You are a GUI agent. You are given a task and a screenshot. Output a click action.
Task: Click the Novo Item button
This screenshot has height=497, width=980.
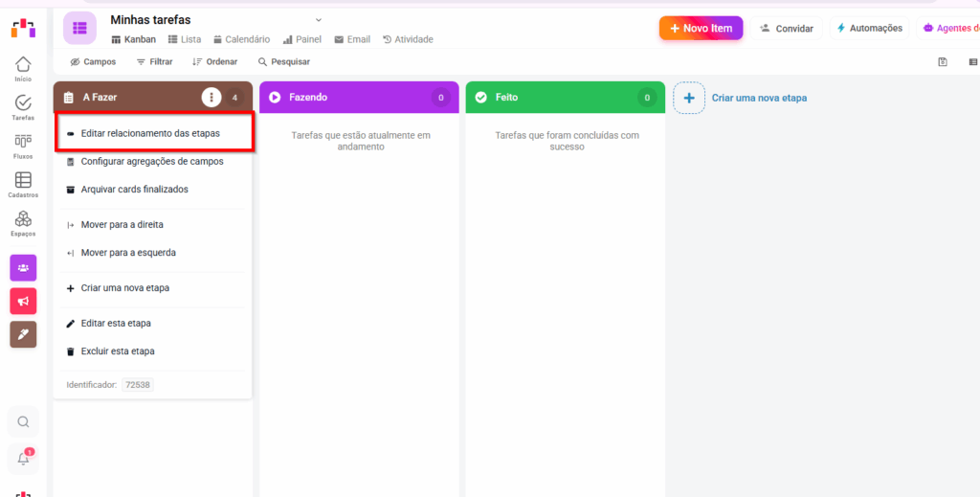(x=701, y=28)
